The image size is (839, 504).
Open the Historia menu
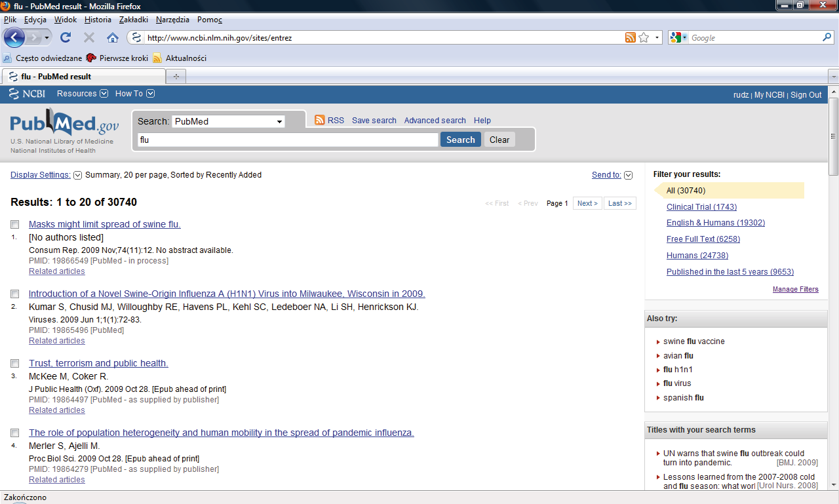(x=98, y=20)
